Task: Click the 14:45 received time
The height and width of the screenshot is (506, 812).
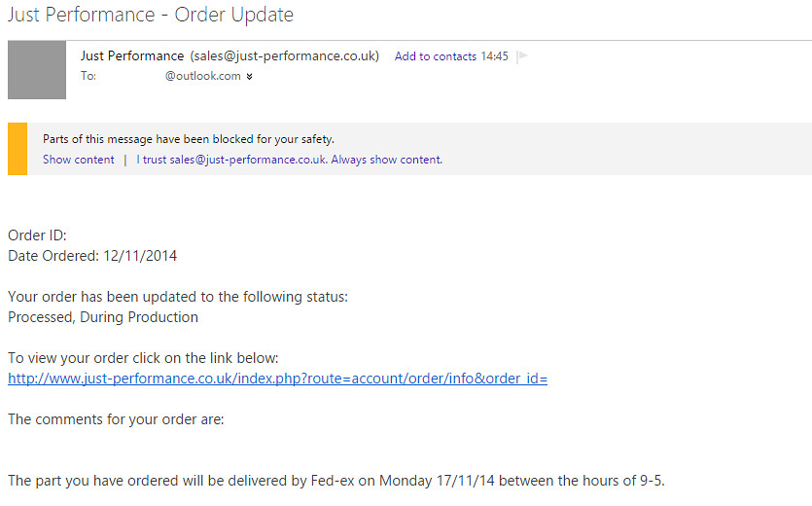Action: [494, 56]
